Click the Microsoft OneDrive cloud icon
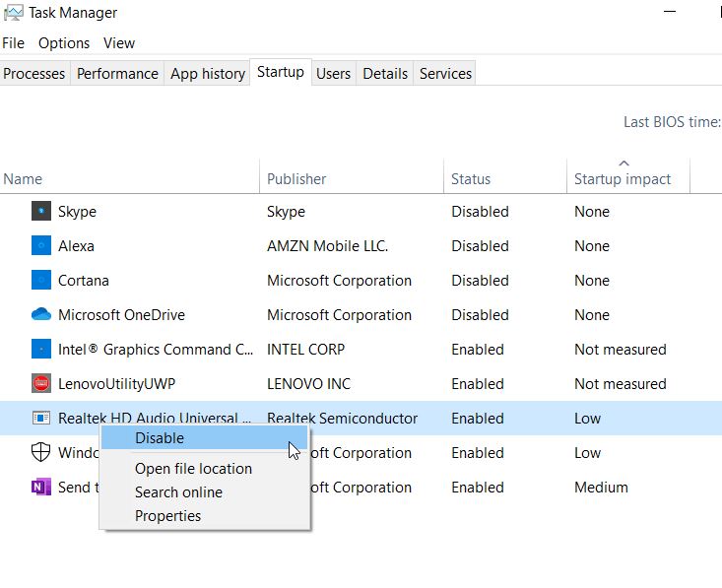The width and height of the screenshot is (722, 588). pos(41,314)
